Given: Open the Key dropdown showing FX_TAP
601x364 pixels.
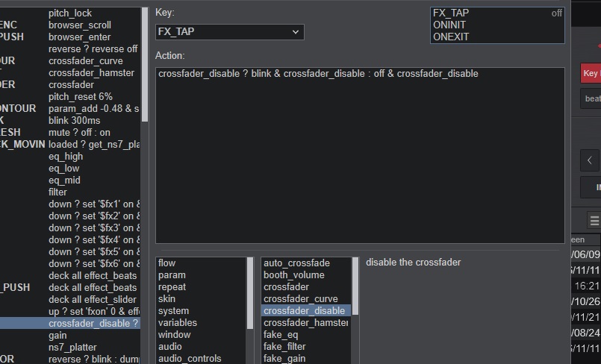Looking at the screenshot, I should click(224, 32).
